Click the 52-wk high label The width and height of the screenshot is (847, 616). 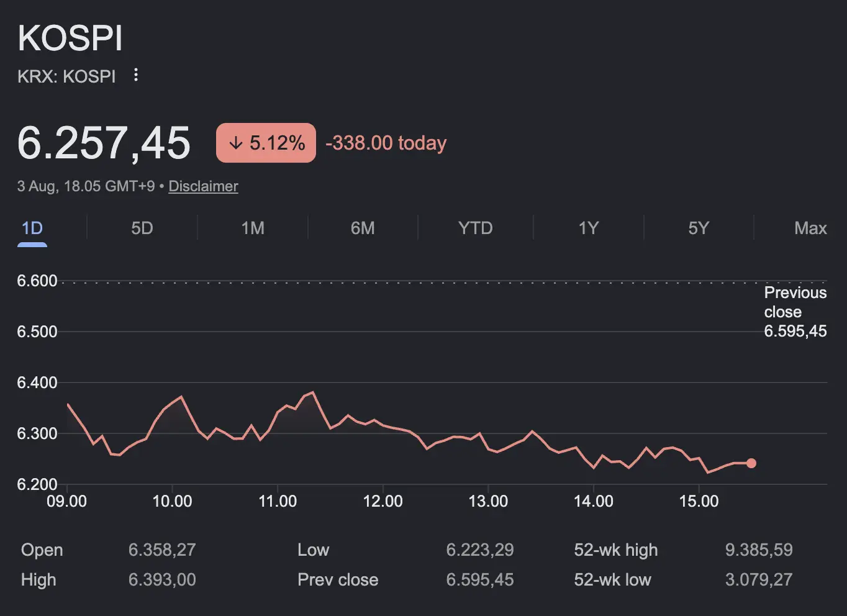pos(616,550)
